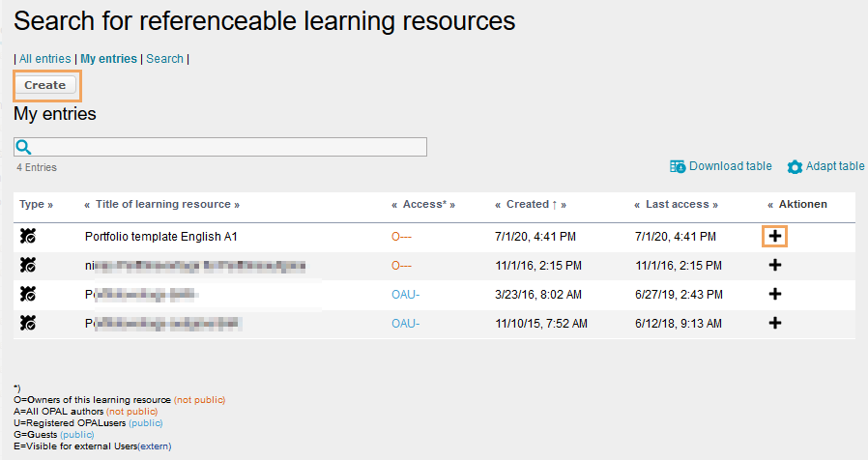The width and height of the screenshot is (868, 460).
Task: Click the plus icon for the 11/1/16 entry
Action: [774, 265]
